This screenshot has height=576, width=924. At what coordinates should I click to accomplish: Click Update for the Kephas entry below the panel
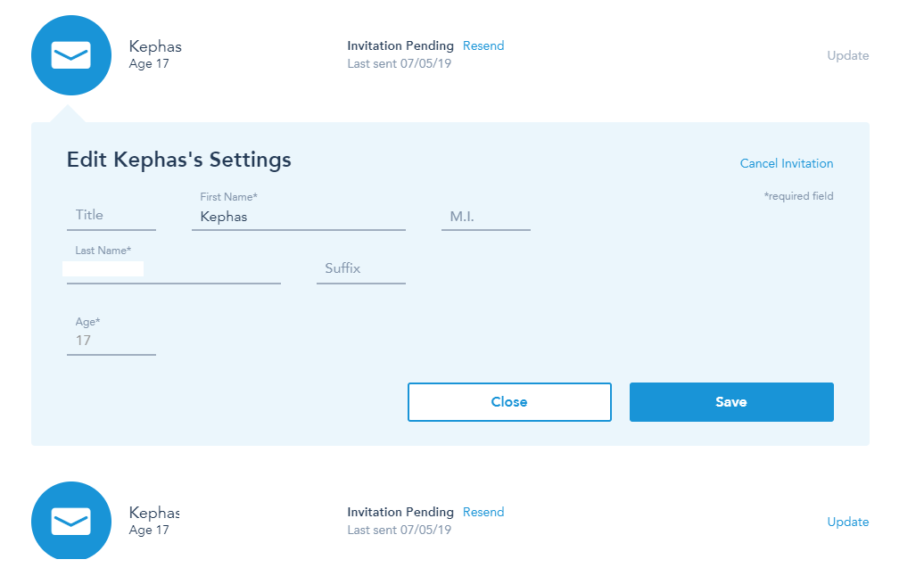(847, 522)
